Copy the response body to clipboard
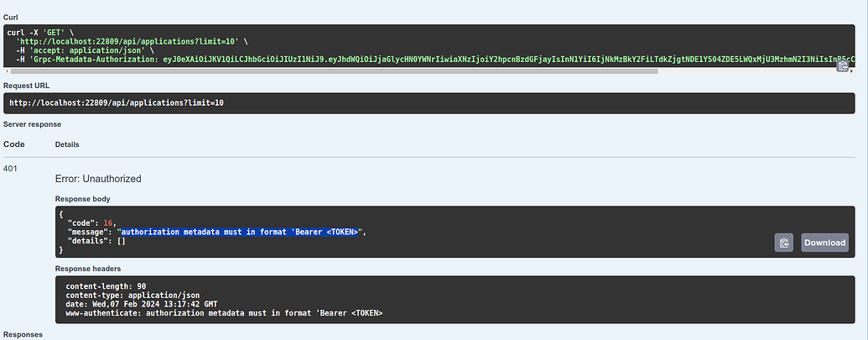The image size is (868, 340). 784,243
